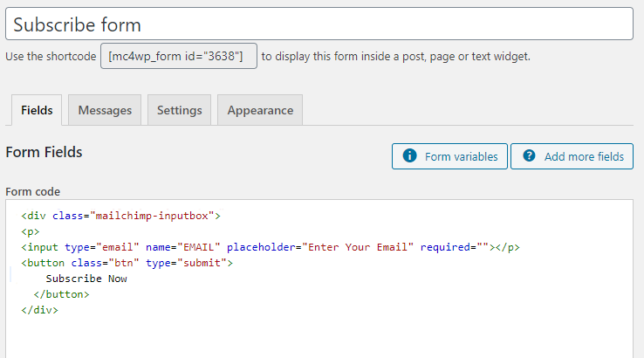Switch to the Fields tab
This screenshot has width=644, height=358.
point(37,111)
